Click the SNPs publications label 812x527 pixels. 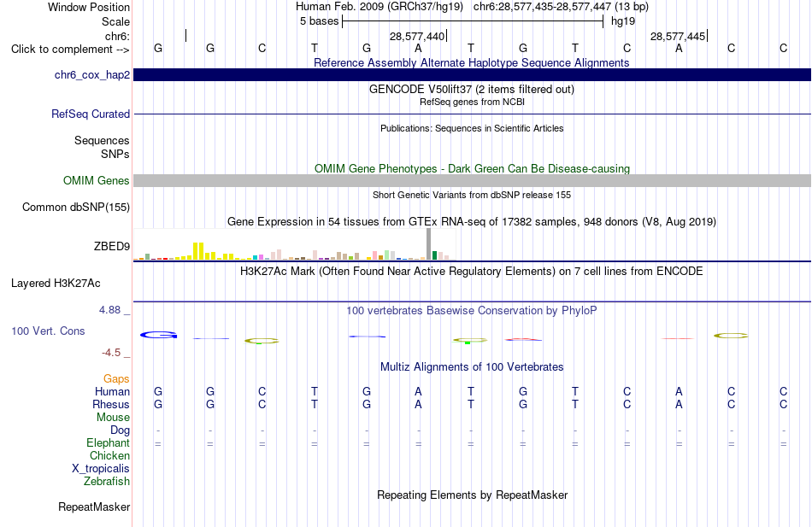115,155
